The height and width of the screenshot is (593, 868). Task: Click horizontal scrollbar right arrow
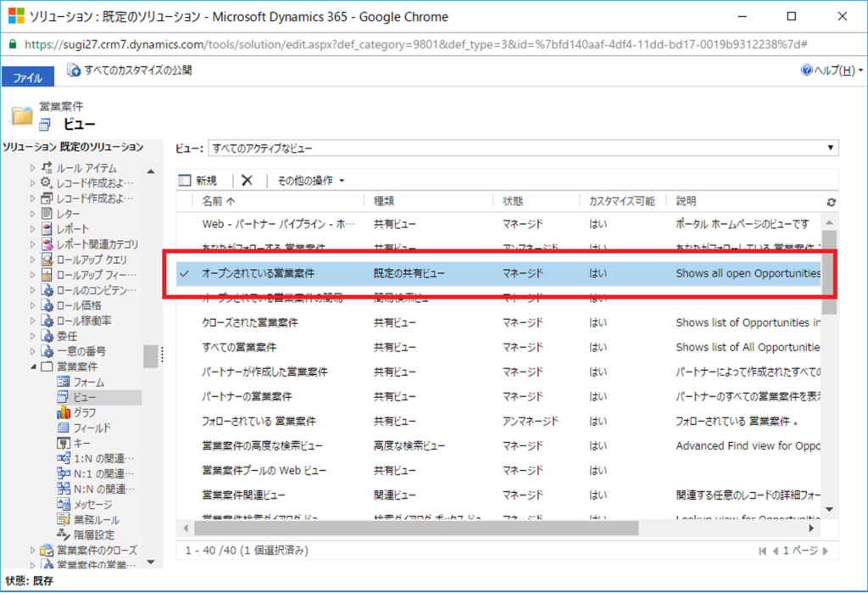[811, 529]
